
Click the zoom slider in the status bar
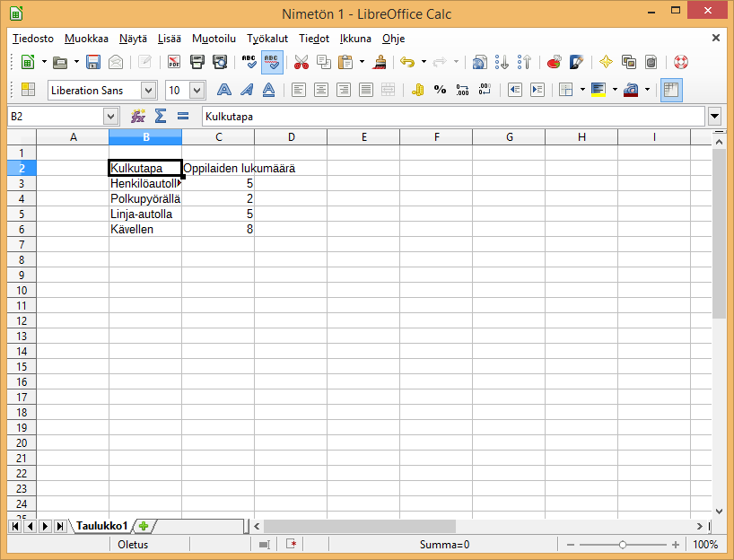point(623,545)
